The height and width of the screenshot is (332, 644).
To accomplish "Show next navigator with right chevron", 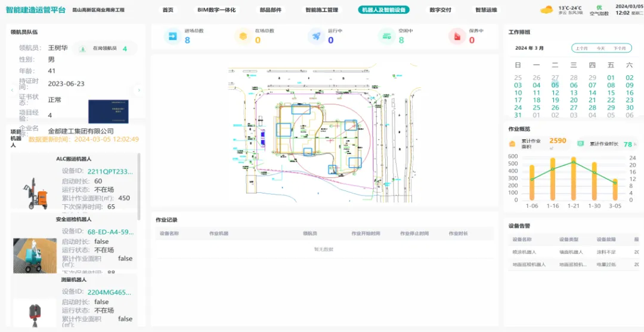I will (139, 90).
